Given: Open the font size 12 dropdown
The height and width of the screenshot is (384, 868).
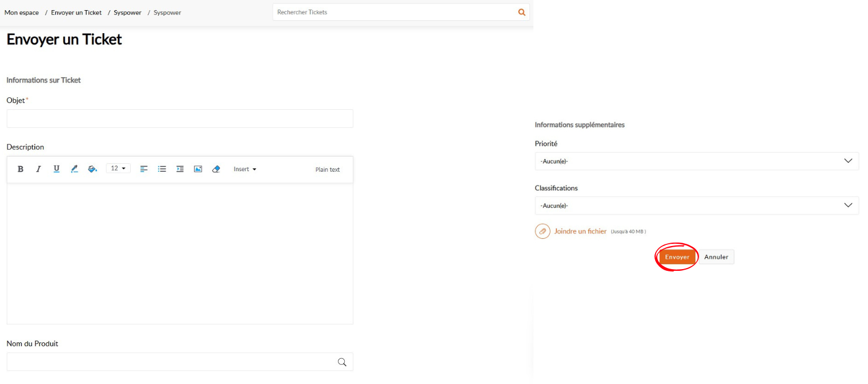Looking at the screenshot, I should [x=118, y=168].
